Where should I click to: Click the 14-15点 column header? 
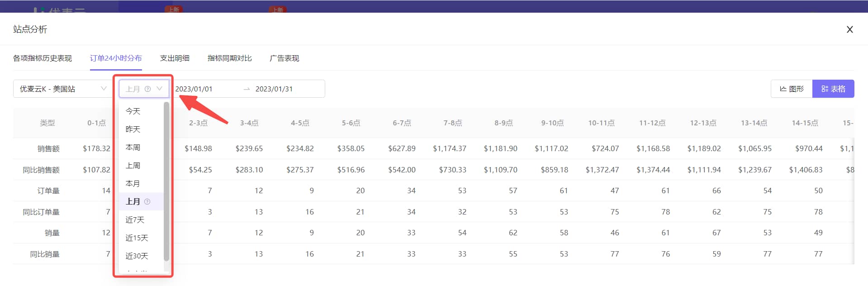pyautogui.click(x=805, y=123)
